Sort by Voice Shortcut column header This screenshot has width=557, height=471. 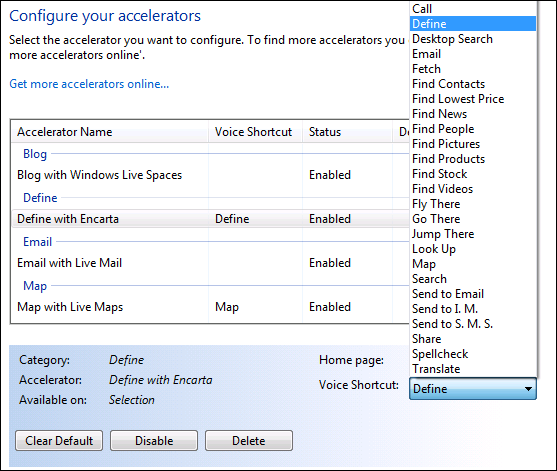(255, 132)
